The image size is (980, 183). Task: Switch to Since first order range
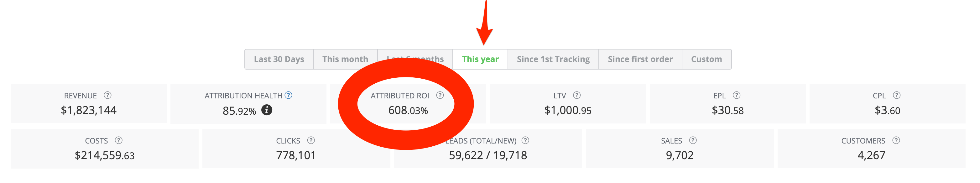(640, 59)
